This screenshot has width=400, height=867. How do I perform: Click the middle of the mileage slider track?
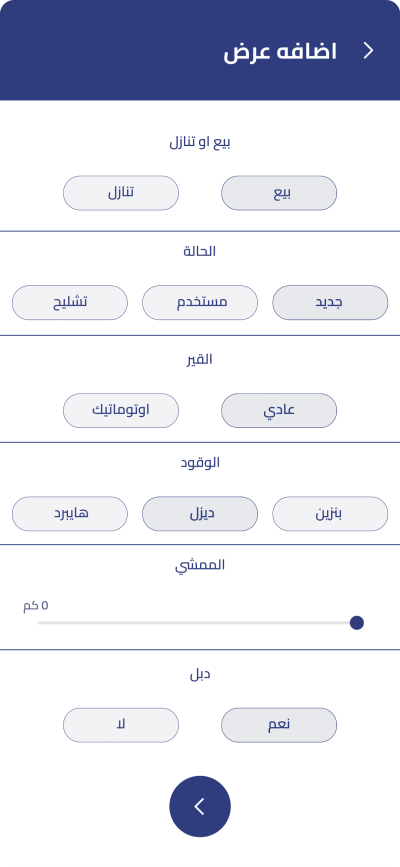pyautogui.click(x=198, y=623)
